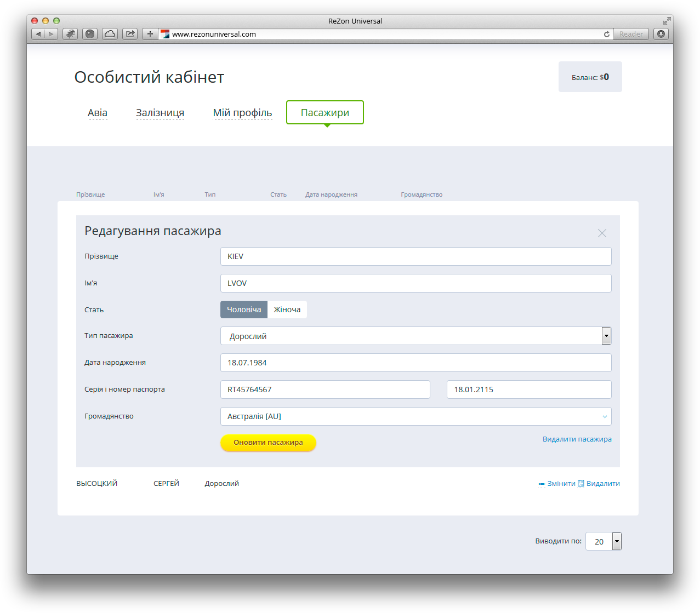The image size is (700, 613).
Task: Click the share icon in toolbar
Action: 130,34
